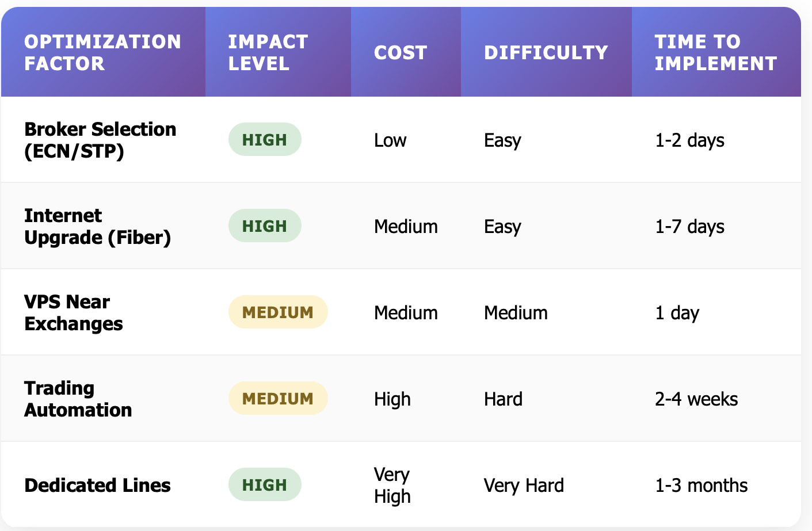Click the Impact Level column header
812x531 pixels.
pos(268,52)
